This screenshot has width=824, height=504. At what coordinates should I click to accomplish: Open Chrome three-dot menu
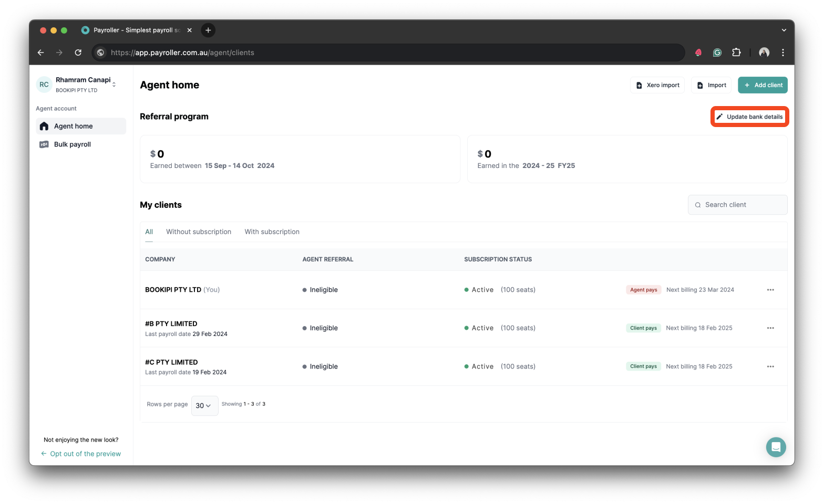tap(783, 52)
